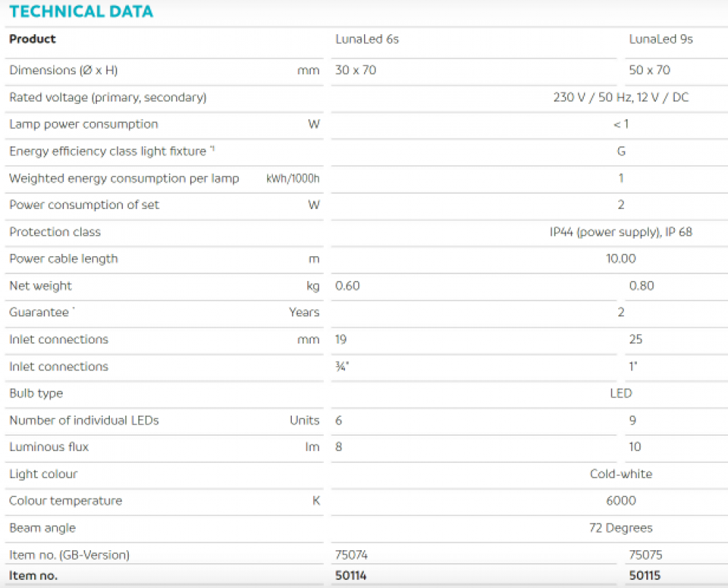This screenshot has width=728, height=588.
Task: Click the Cold-white value
Action: click(621, 474)
